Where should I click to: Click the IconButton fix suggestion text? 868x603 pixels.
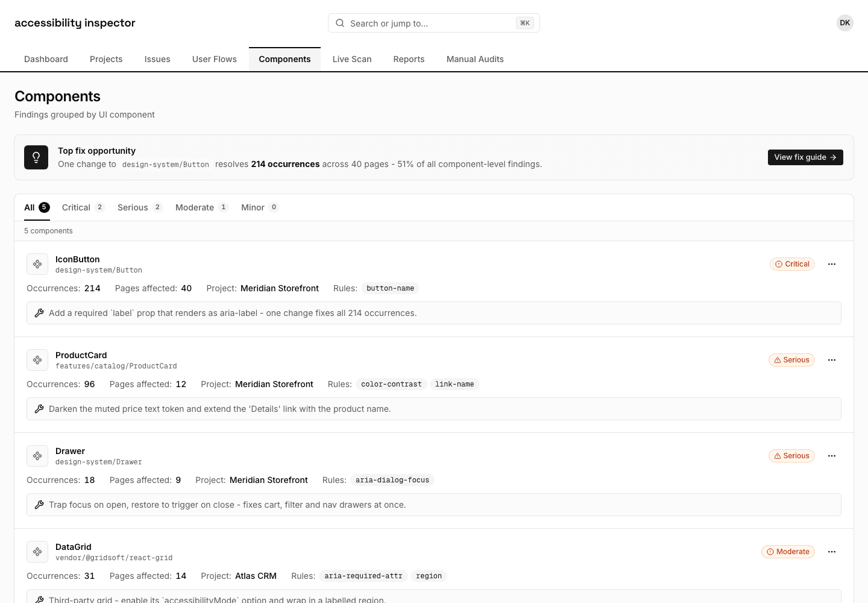[x=233, y=313]
